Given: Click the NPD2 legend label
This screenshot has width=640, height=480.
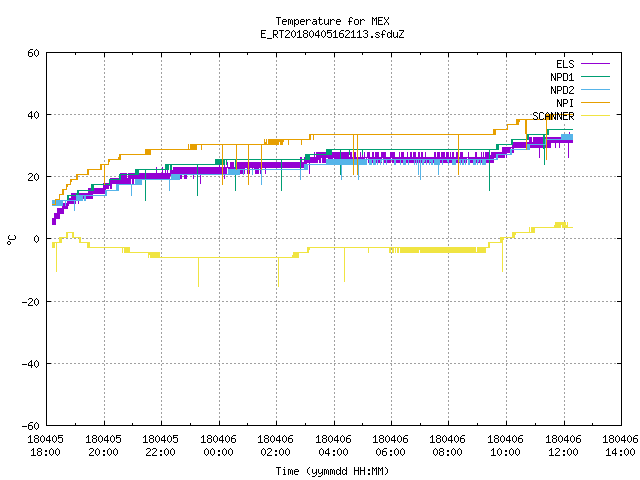Looking at the screenshot, I should pyautogui.click(x=562, y=90).
